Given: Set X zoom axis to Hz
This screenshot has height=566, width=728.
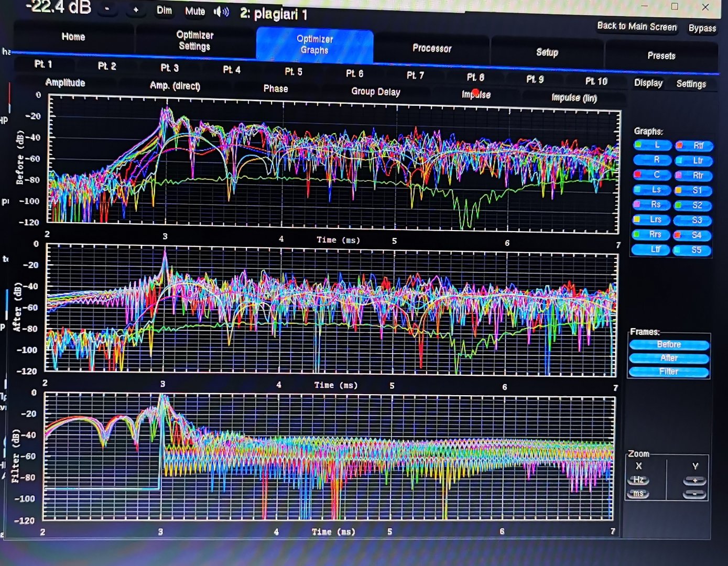Looking at the screenshot, I should [638, 480].
